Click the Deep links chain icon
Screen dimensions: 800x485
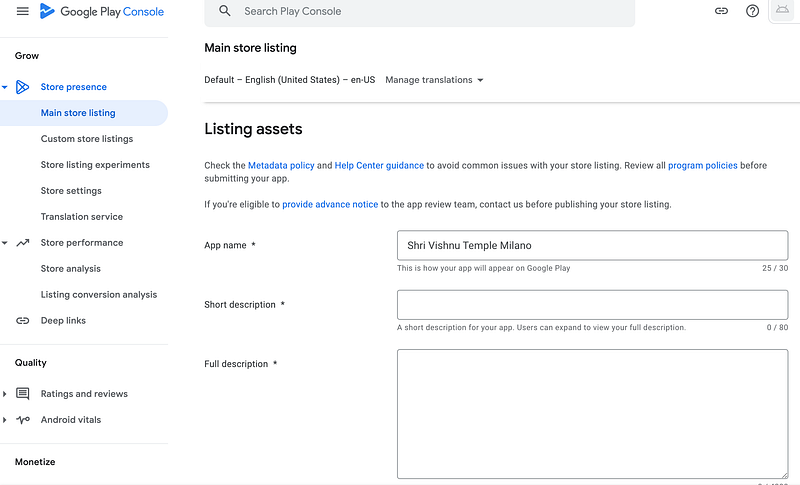point(22,321)
